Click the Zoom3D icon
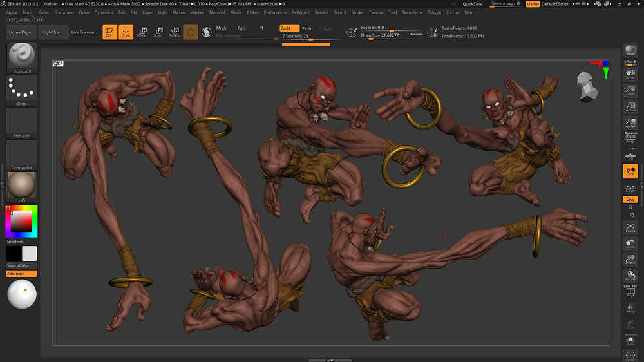The width and height of the screenshot is (644, 362). 630,260
